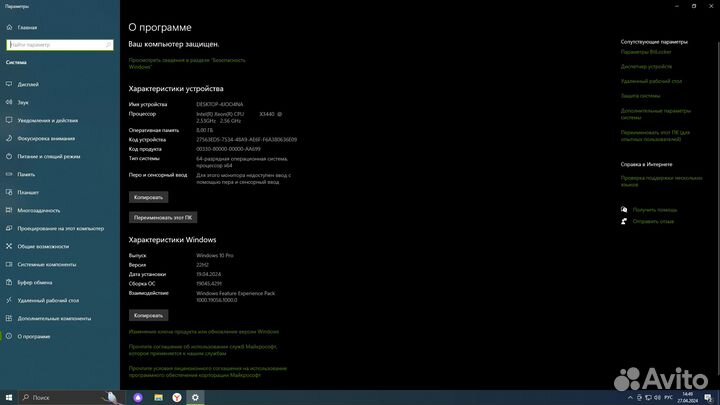Click the network icon in system tray
Screen dimensions: 720x405
point(648,398)
